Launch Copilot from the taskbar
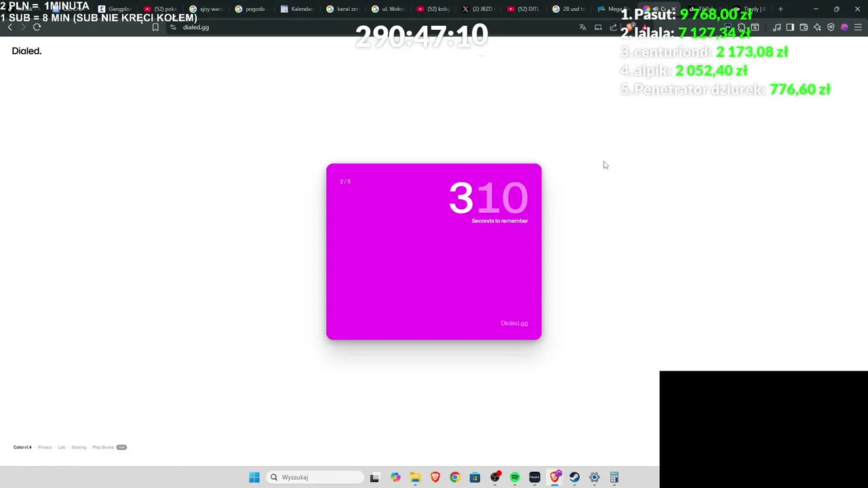This screenshot has height=488, width=868. pos(395,477)
